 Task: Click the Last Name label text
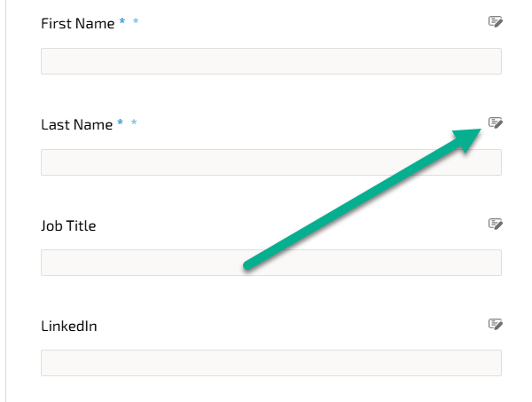coord(76,124)
